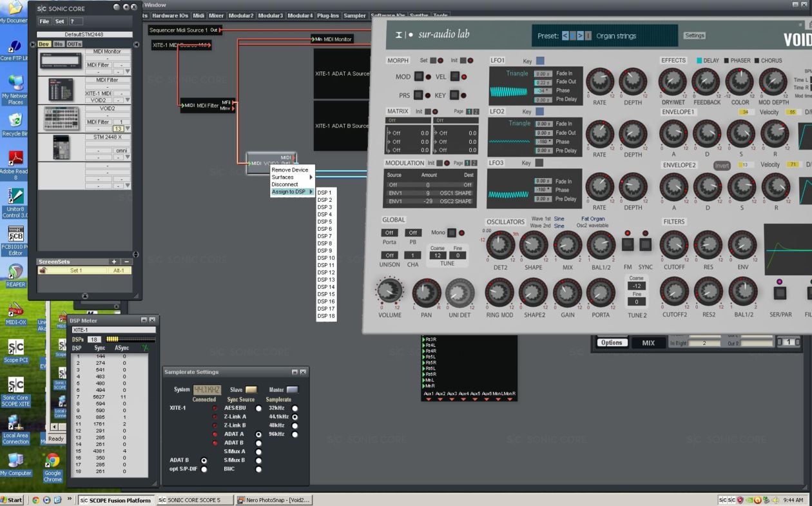Switch to SONIC CORE SCOPE 5 taskbar item
812x506 pixels.
pyautogui.click(x=194, y=500)
